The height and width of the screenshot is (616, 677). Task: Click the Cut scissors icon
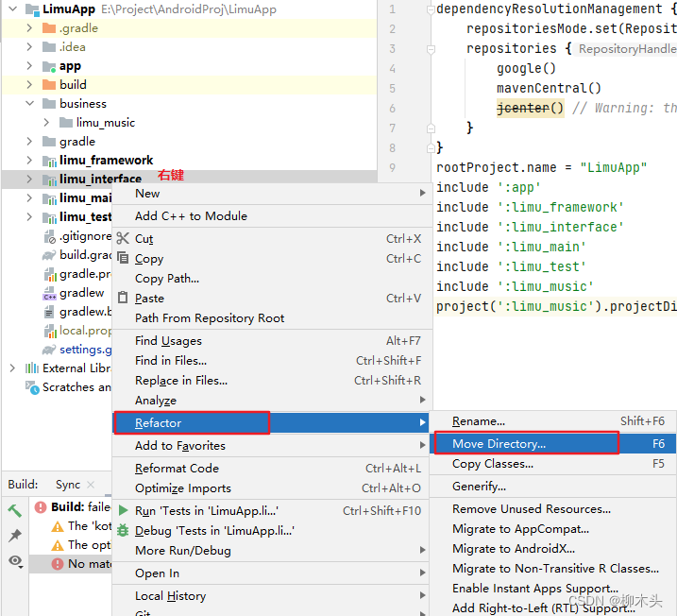pos(123,238)
